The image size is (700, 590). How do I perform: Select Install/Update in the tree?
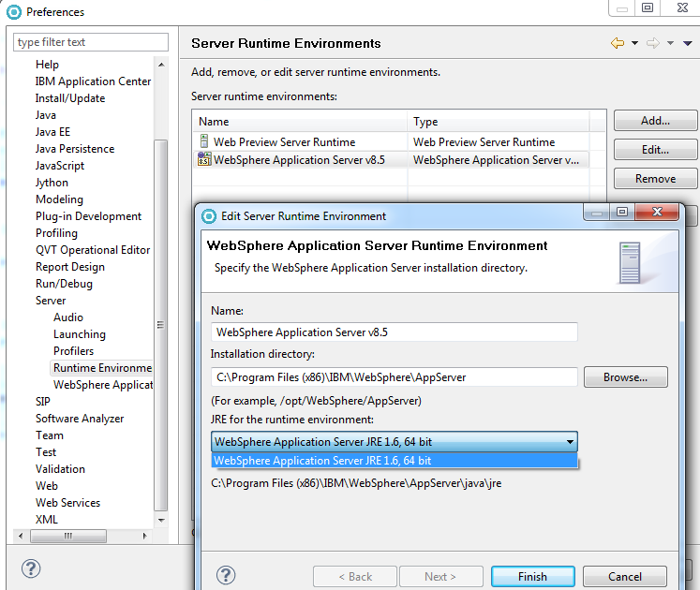tap(70, 98)
